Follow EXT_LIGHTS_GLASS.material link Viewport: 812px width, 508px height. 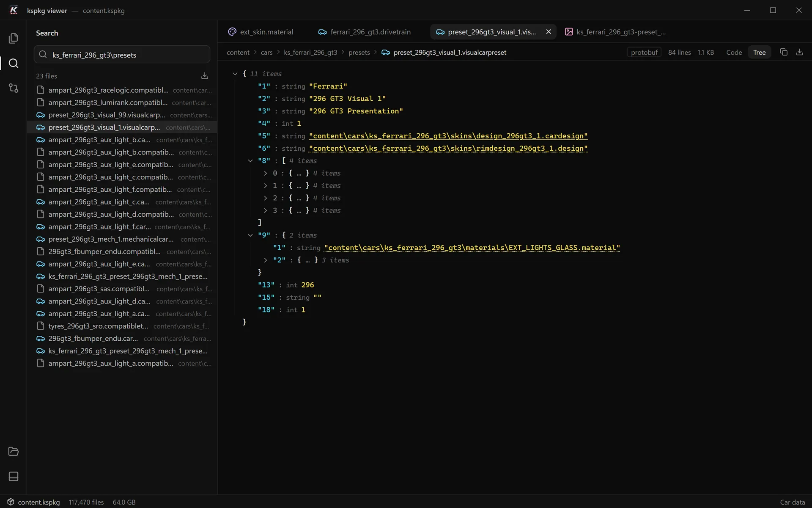(x=472, y=248)
